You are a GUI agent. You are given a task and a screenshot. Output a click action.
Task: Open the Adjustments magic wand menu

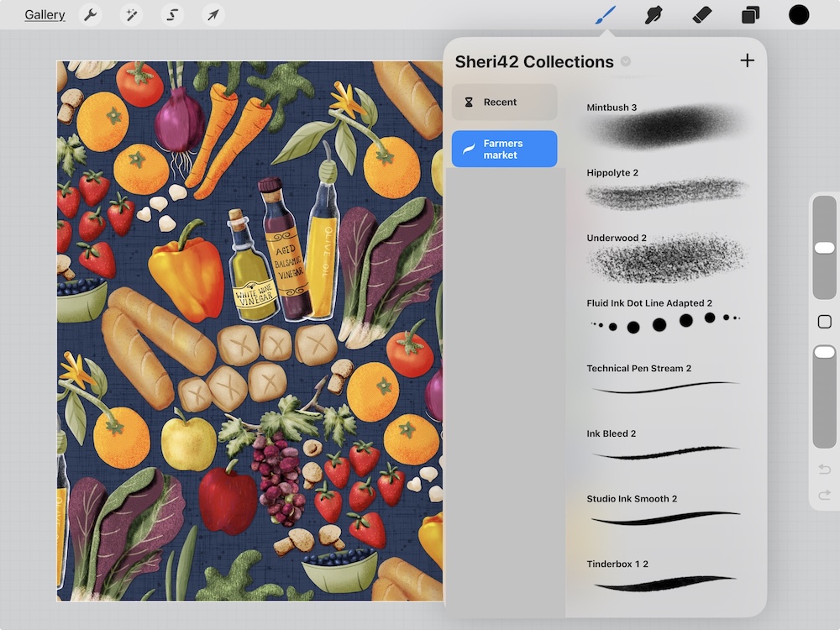[131, 15]
